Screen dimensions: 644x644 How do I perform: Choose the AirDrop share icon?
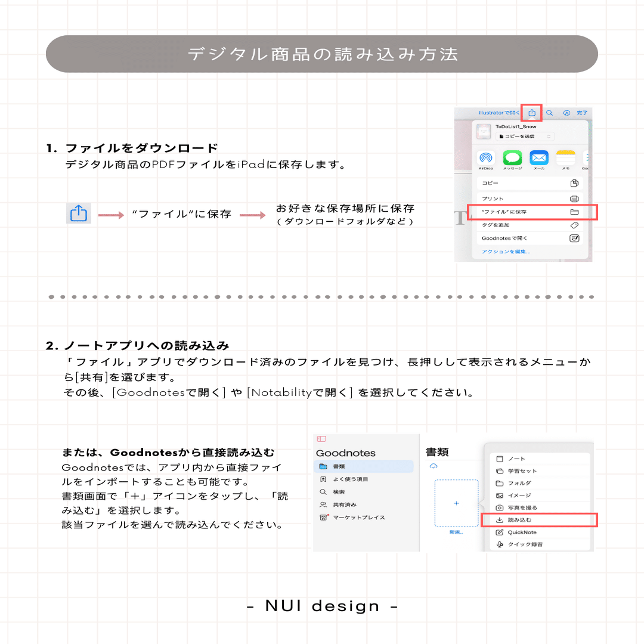(486, 157)
